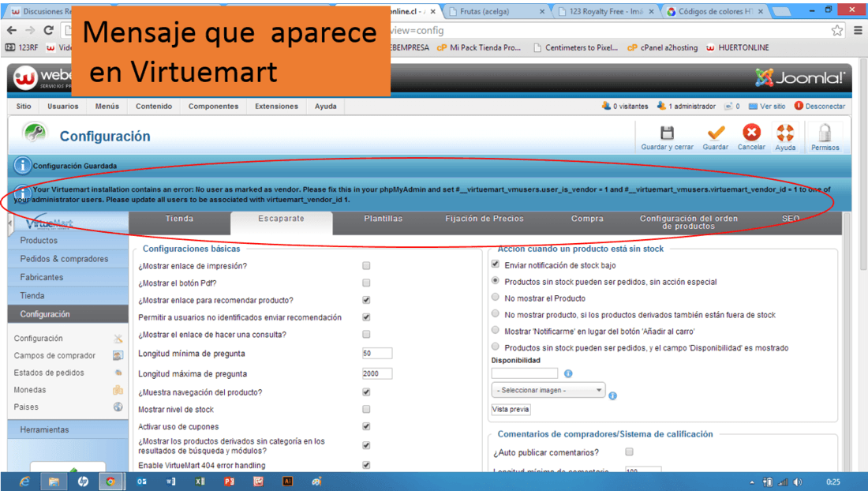Open the Seleccionar imagen dropdown
Screen dimensions: 868x491
pyautogui.click(x=548, y=390)
